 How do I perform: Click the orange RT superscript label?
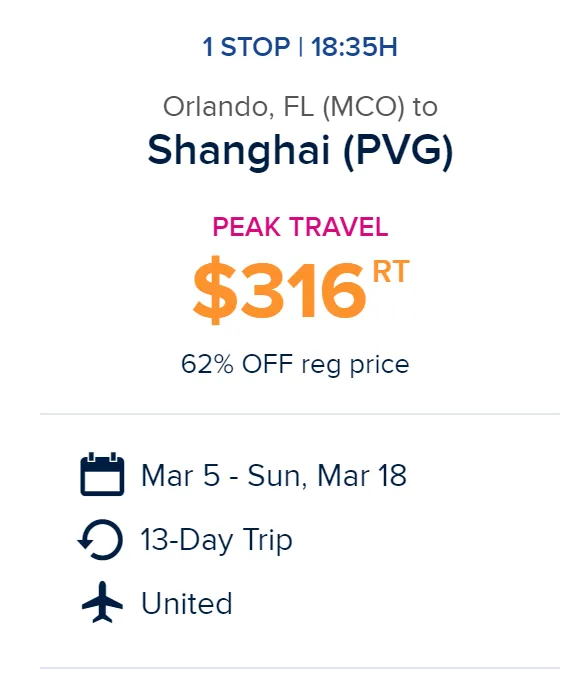390,271
